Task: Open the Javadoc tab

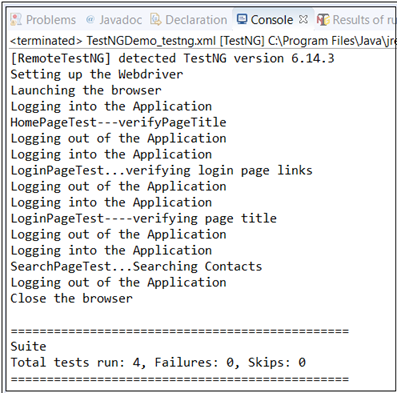Action: click(120, 20)
